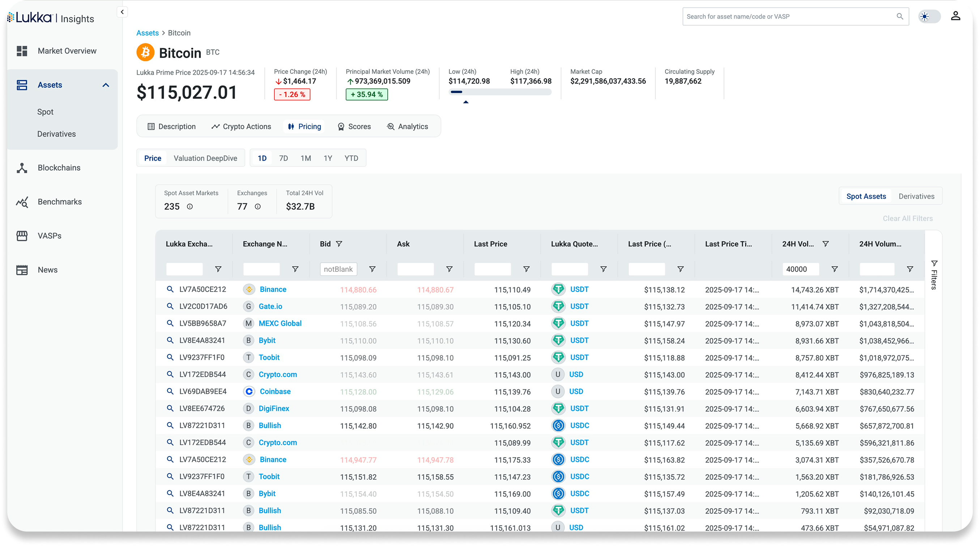The height and width of the screenshot is (546, 980).
Task: Click the Bitcoin logo icon
Action: click(145, 52)
